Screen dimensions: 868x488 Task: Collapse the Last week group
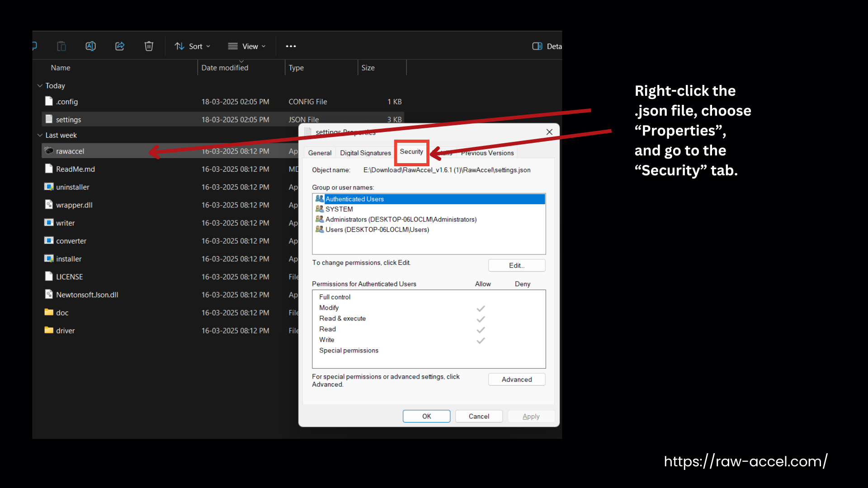tap(40, 135)
